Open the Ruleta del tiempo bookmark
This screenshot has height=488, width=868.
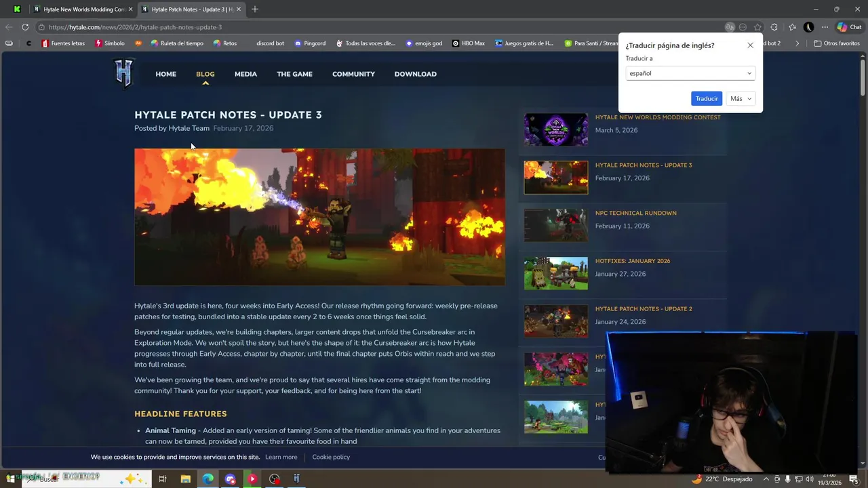point(177,43)
